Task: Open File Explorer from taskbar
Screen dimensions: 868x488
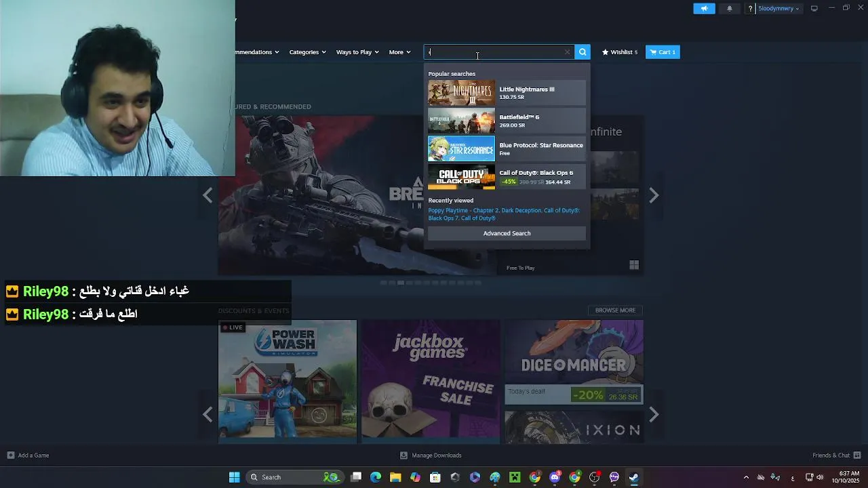Action: coord(395,477)
